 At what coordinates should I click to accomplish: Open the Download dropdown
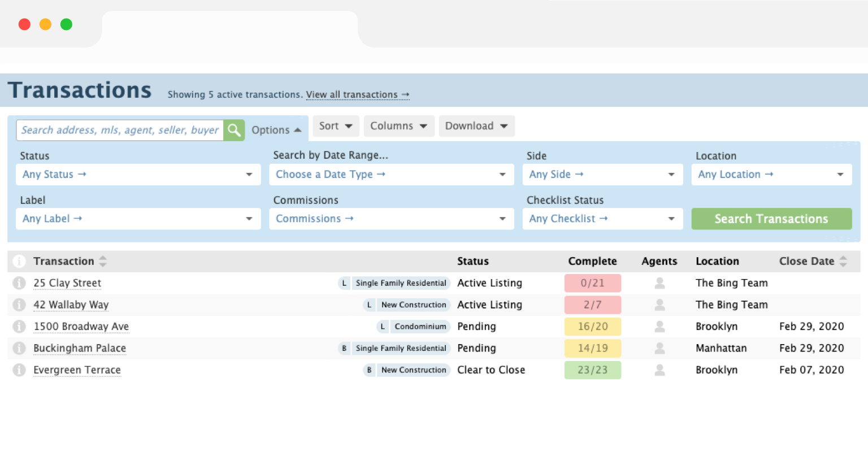click(476, 126)
